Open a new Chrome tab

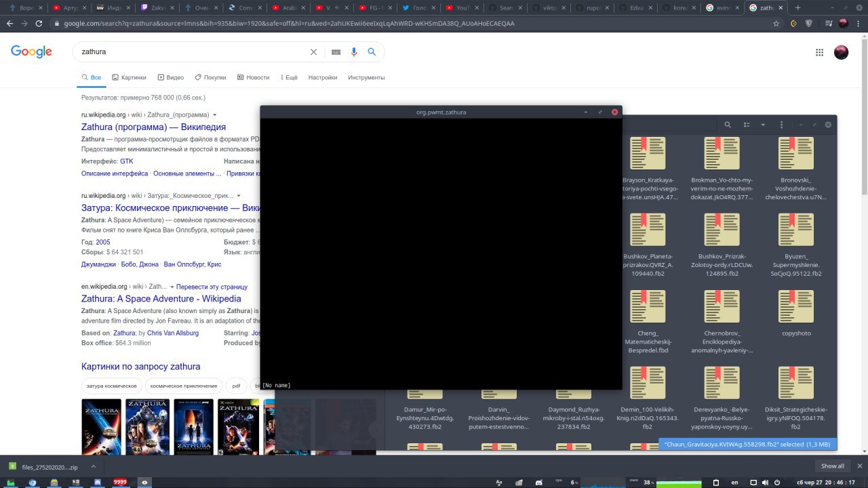797,7
